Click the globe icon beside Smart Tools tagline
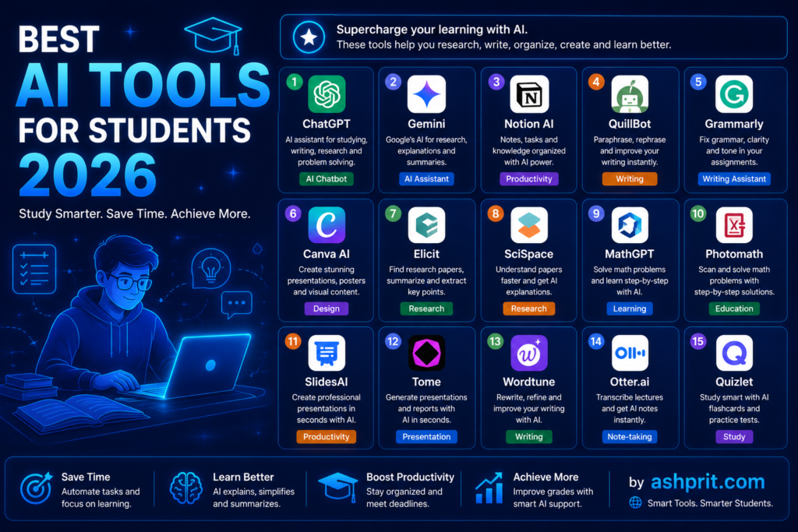Screen dimensions: 798x532 point(635,503)
